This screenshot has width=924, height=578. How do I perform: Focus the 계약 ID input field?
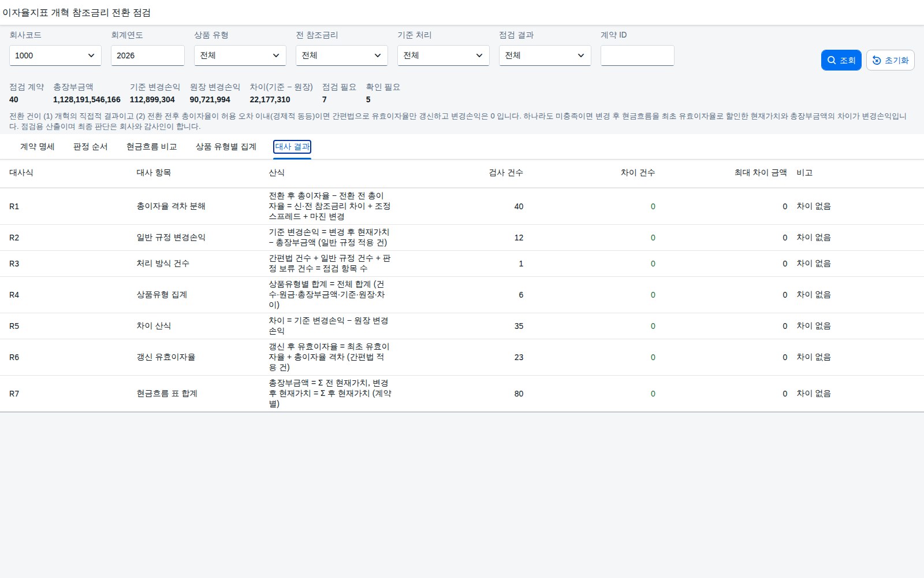[638, 55]
